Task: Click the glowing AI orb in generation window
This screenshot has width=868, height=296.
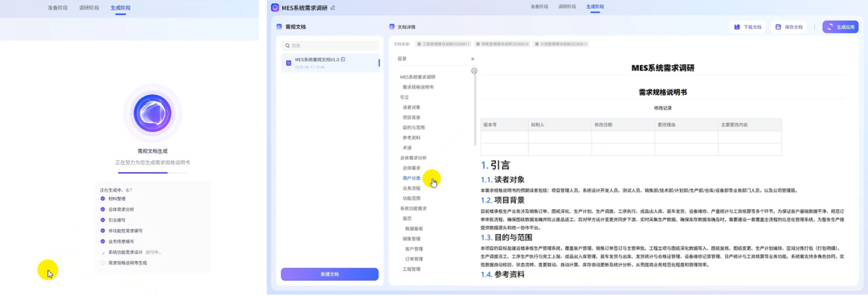Action: tap(152, 113)
